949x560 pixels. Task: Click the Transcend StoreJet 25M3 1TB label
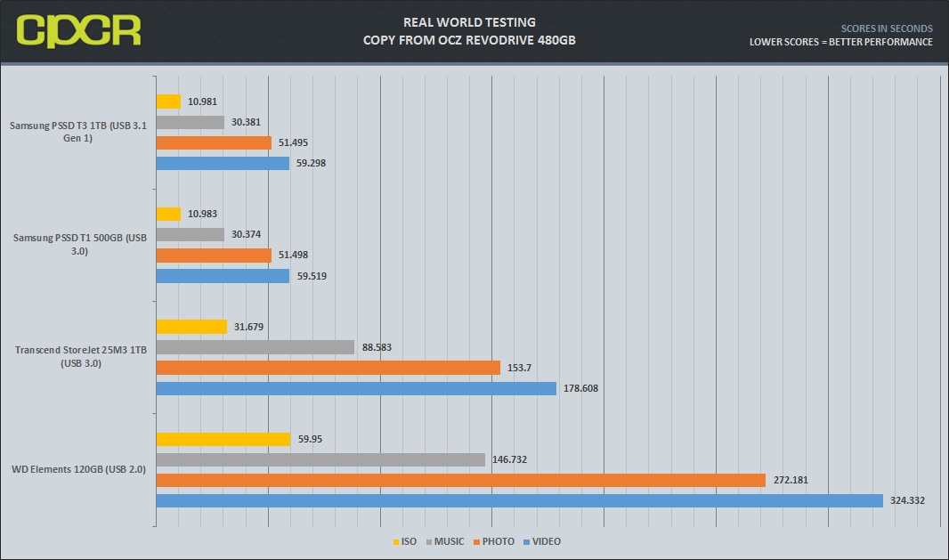(80, 357)
